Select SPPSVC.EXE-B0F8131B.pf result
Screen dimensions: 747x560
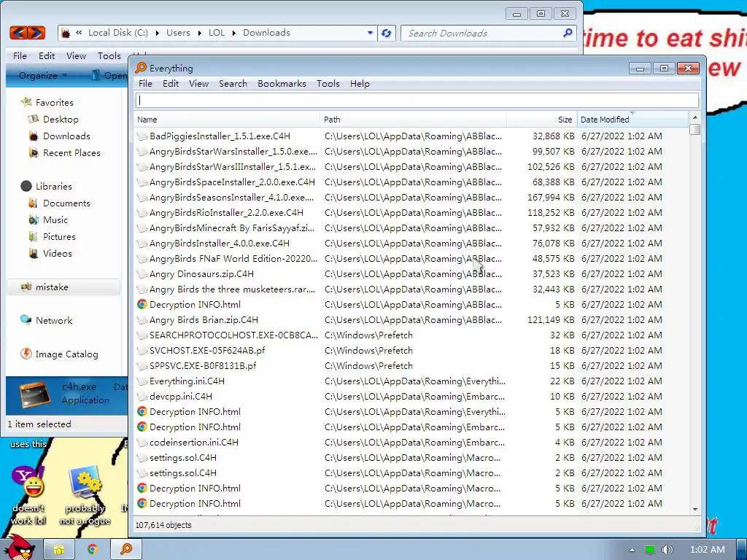(411, 366)
